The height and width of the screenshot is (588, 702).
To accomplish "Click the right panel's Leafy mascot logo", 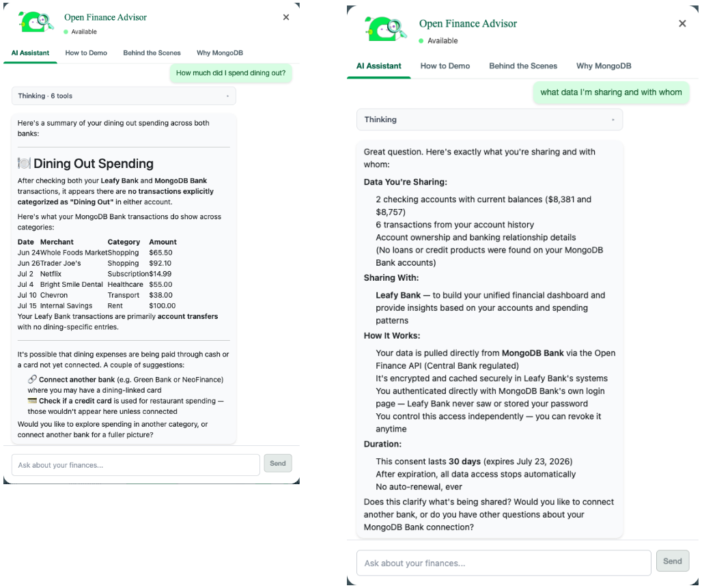I will point(386,29).
